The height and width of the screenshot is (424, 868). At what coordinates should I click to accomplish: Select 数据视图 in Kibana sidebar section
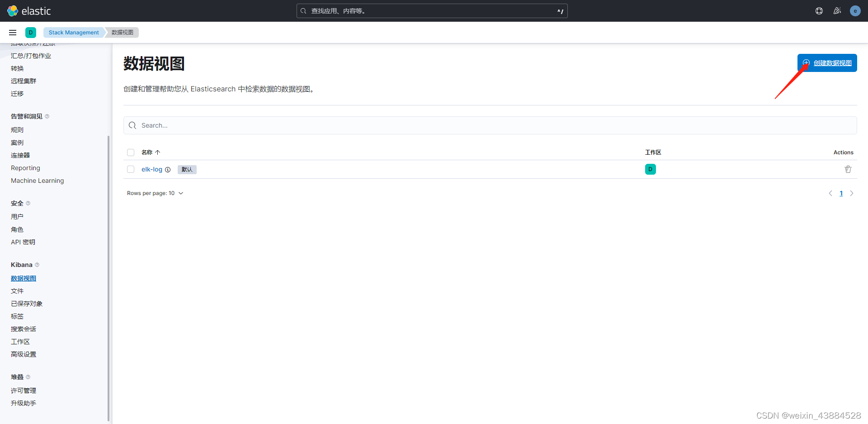point(24,278)
